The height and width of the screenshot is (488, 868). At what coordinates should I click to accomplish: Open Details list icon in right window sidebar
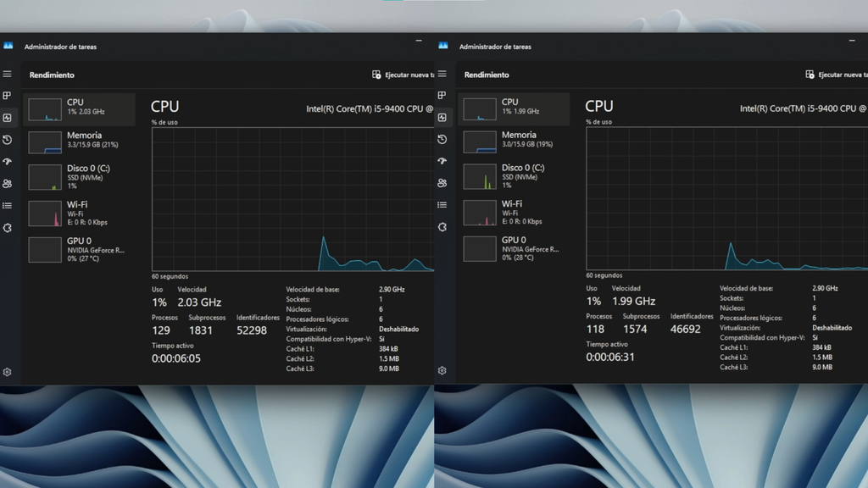point(442,205)
